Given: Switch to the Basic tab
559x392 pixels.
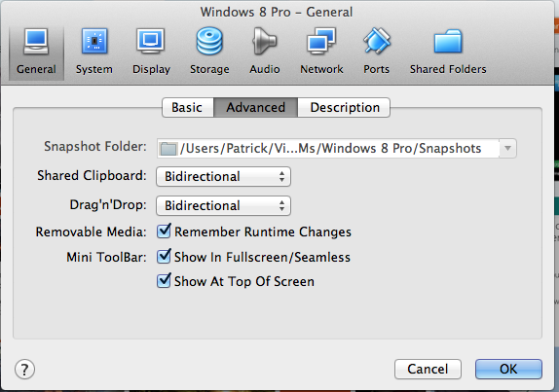Looking at the screenshot, I should point(188,108).
